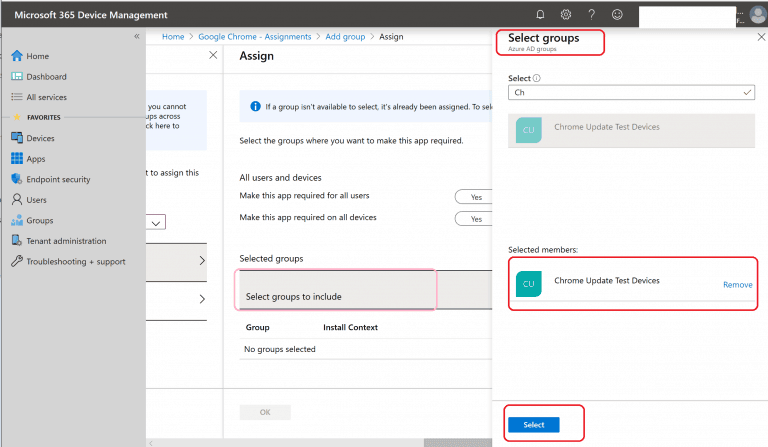The width and height of the screenshot is (768, 447).
Task: Close the Add group blade
Action: [213, 55]
